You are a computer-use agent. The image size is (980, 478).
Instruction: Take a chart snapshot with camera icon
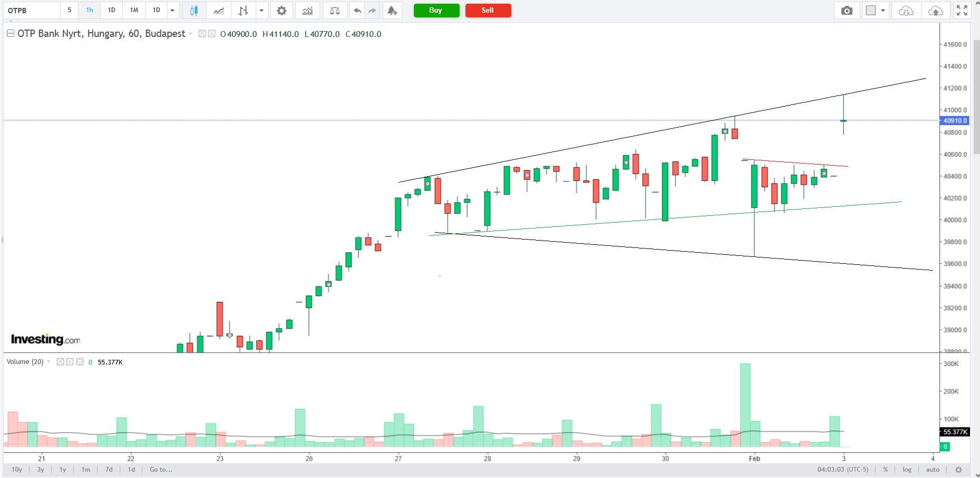click(847, 11)
